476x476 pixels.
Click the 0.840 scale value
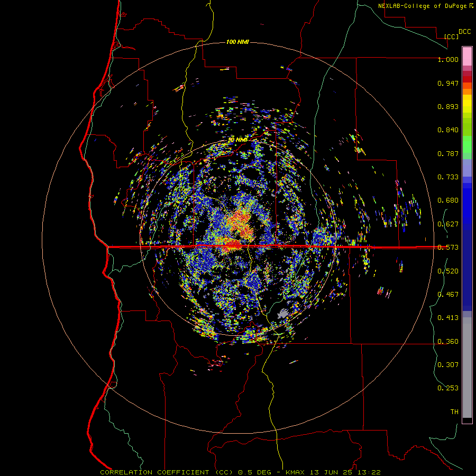pyautogui.click(x=448, y=130)
